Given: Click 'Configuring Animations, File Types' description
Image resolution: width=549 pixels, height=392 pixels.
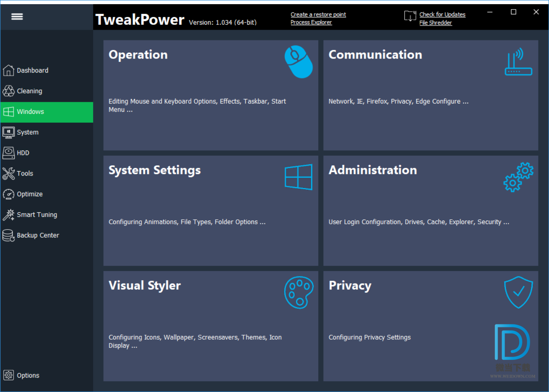Looking at the screenshot, I should [187, 222].
